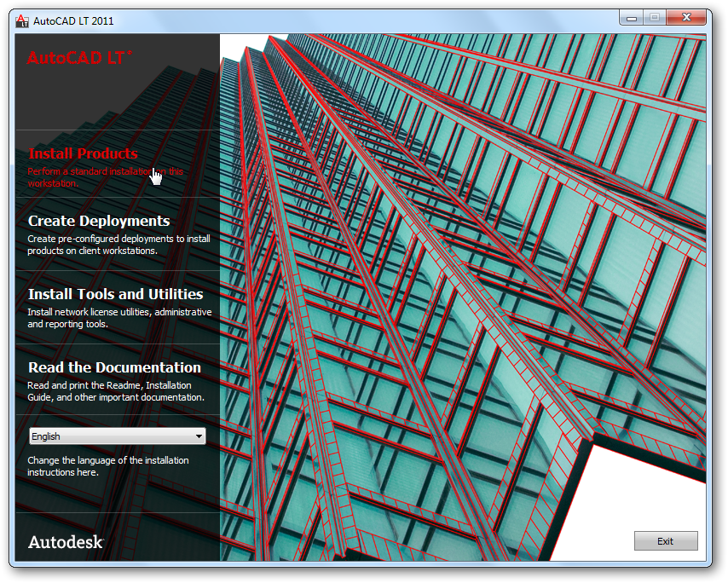Click 'Change the language of the installation' text
The image size is (728, 583).
[108, 466]
